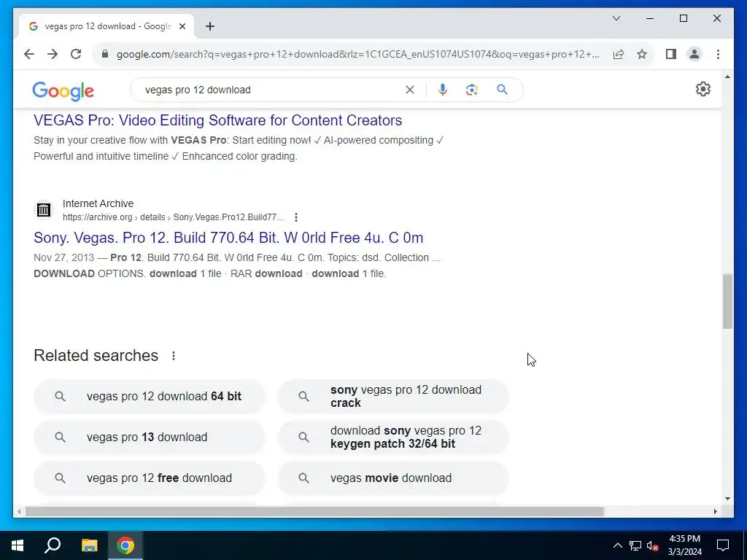
Task: Open Windows taskbar search
Action: click(53, 545)
